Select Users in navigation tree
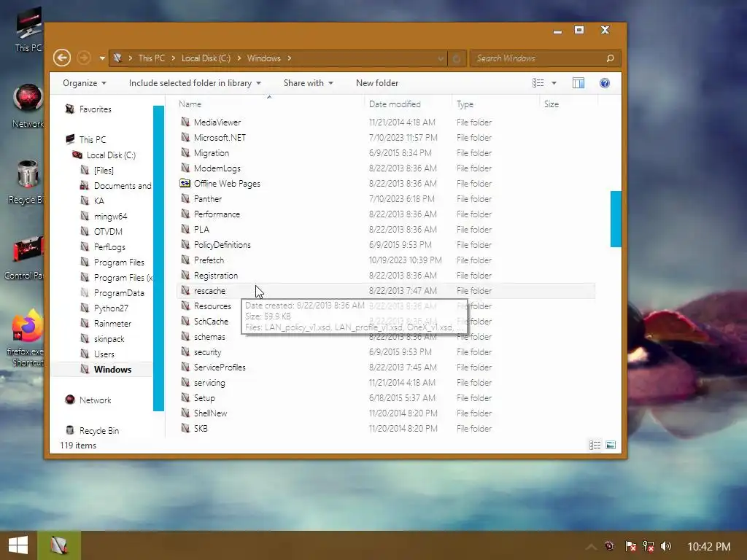 coord(104,354)
